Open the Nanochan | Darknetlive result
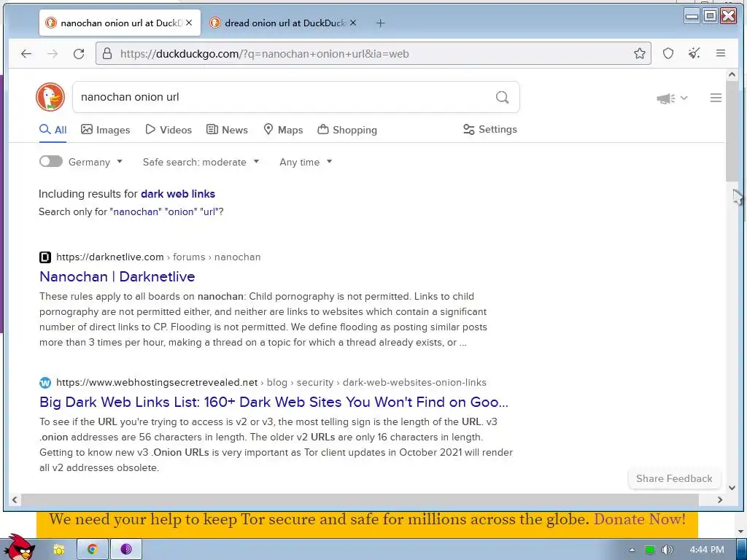 tap(117, 276)
